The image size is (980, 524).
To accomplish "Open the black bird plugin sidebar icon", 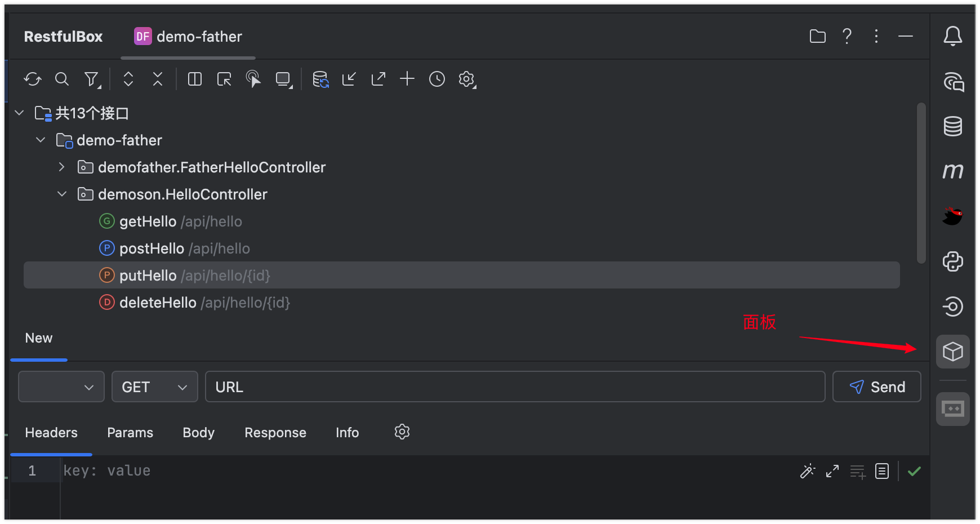I will click(x=953, y=216).
